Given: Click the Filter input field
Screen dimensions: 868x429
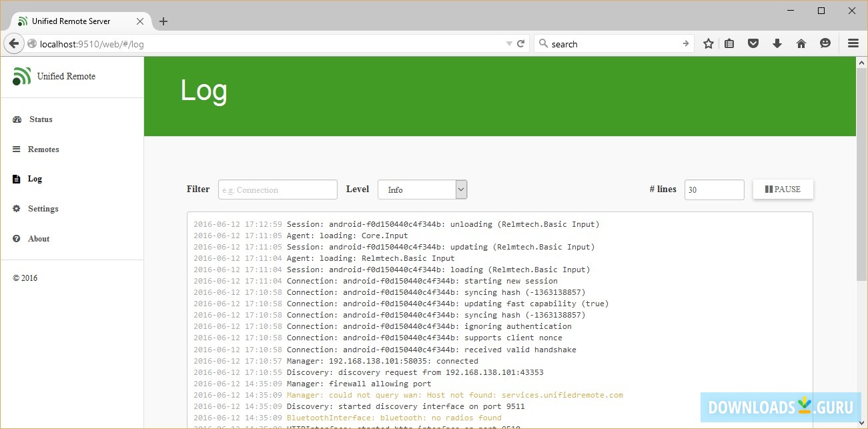Looking at the screenshot, I should pos(277,189).
